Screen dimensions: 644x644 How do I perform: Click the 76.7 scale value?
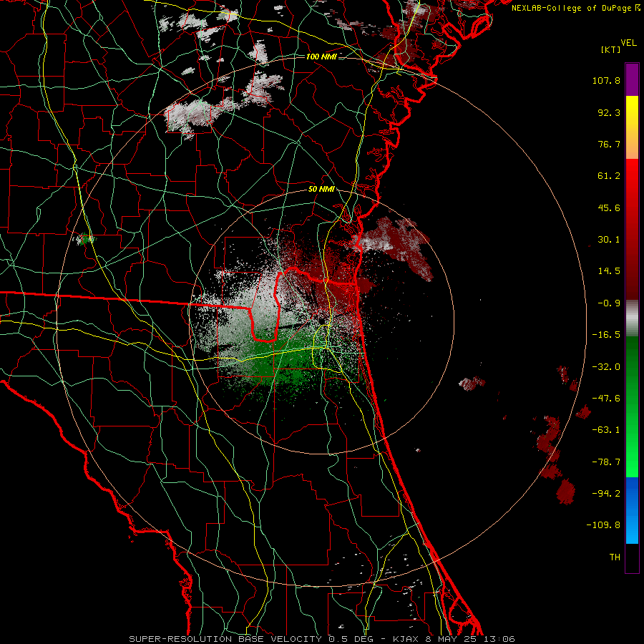tap(609, 144)
